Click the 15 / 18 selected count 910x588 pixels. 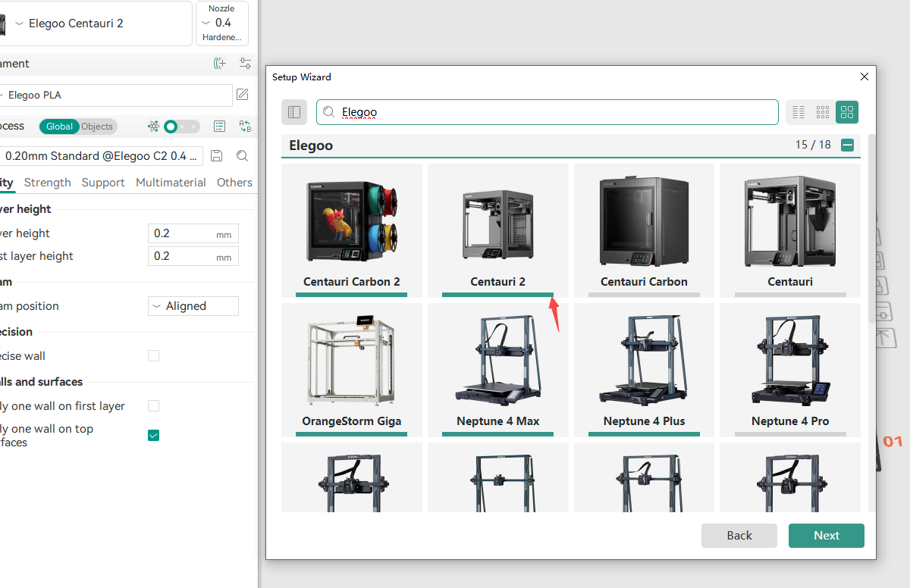click(813, 145)
